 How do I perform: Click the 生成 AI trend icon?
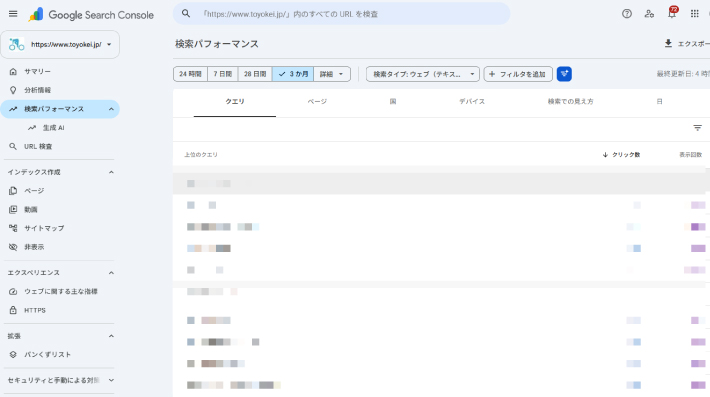pos(32,128)
